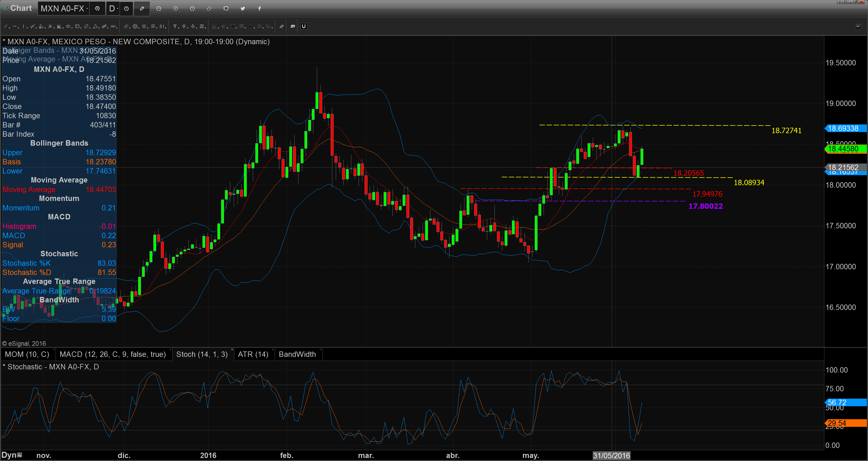
Task: Close the BandWidth tab
Action: (321, 350)
